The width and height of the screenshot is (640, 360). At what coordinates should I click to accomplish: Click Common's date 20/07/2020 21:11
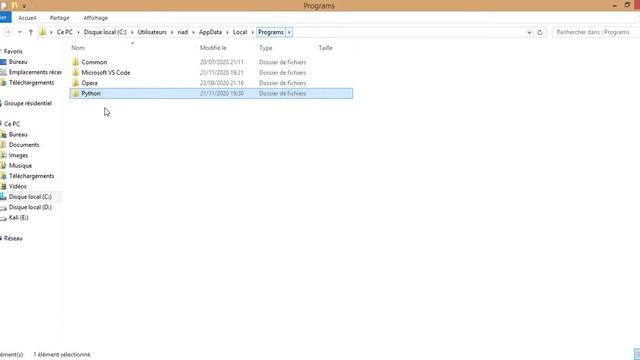click(222, 62)
